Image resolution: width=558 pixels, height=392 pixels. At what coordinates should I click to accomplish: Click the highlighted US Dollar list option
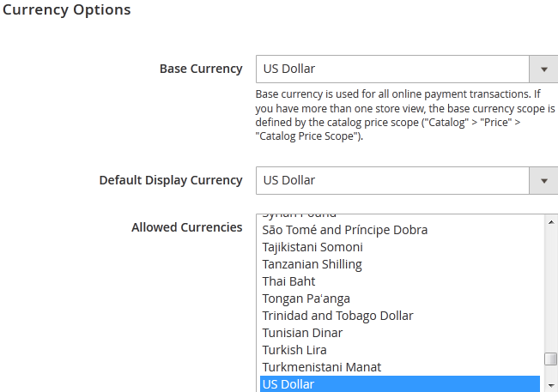point(400,383)
